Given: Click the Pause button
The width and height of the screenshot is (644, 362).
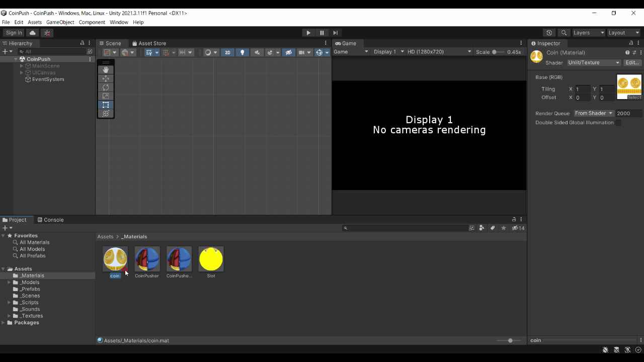Looking at the screenshot, I should point(322,33).
